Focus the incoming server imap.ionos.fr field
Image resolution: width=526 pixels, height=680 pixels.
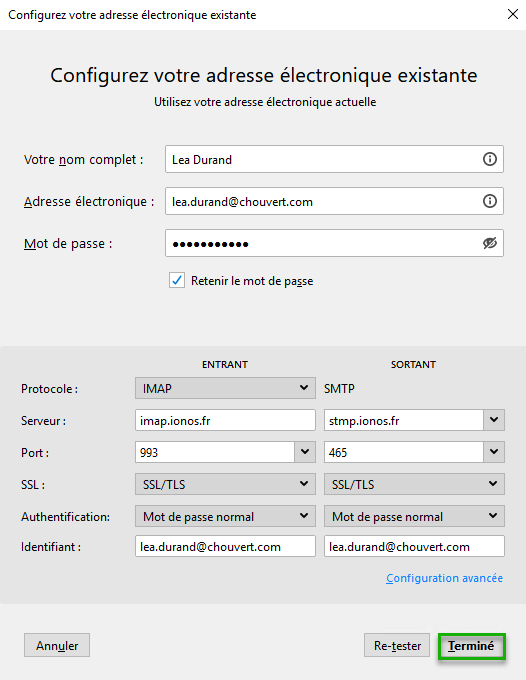225,420
